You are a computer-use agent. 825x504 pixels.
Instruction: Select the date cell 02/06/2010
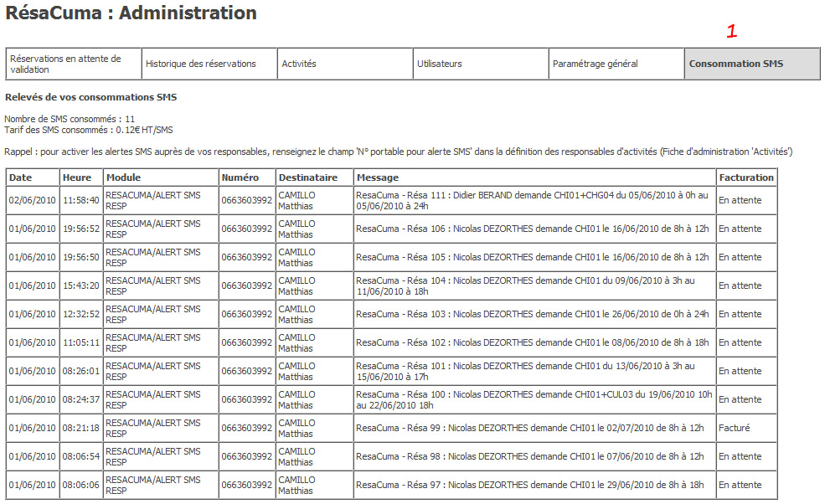32,200
